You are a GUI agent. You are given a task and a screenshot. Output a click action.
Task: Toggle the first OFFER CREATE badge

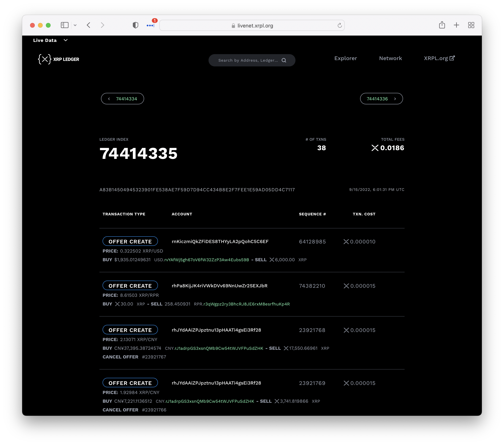130,241
